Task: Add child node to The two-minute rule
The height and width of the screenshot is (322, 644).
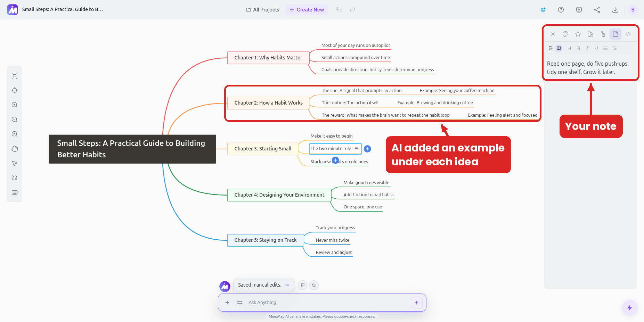Action: pyautogui.click(x=367, y=149)
